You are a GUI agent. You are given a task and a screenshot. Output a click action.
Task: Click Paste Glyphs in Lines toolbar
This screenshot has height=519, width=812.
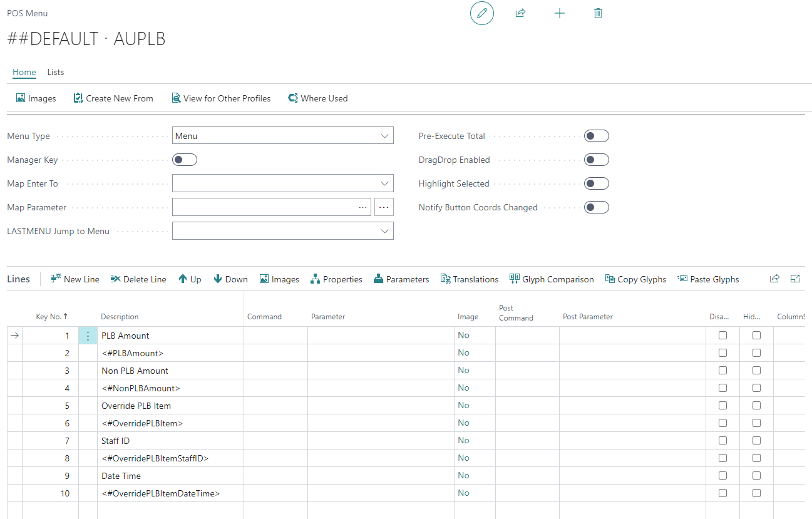coord(708,279)
